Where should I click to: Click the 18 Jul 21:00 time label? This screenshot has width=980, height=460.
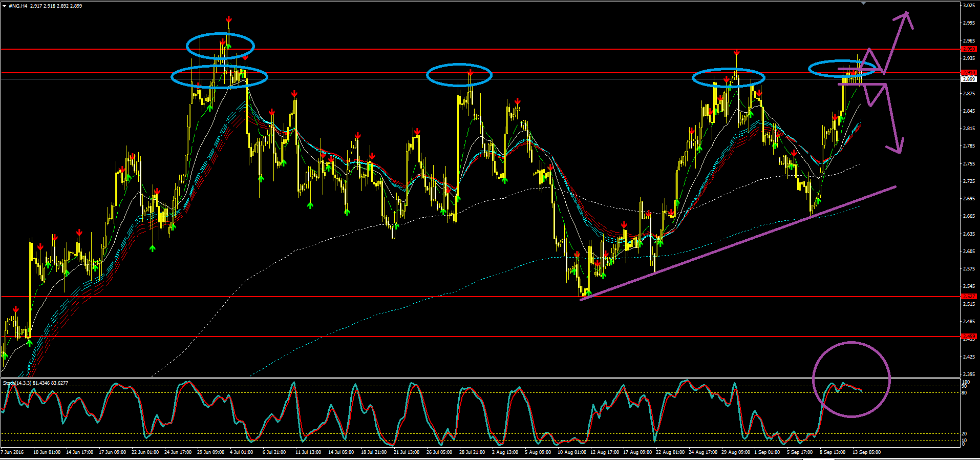[374, 452]
